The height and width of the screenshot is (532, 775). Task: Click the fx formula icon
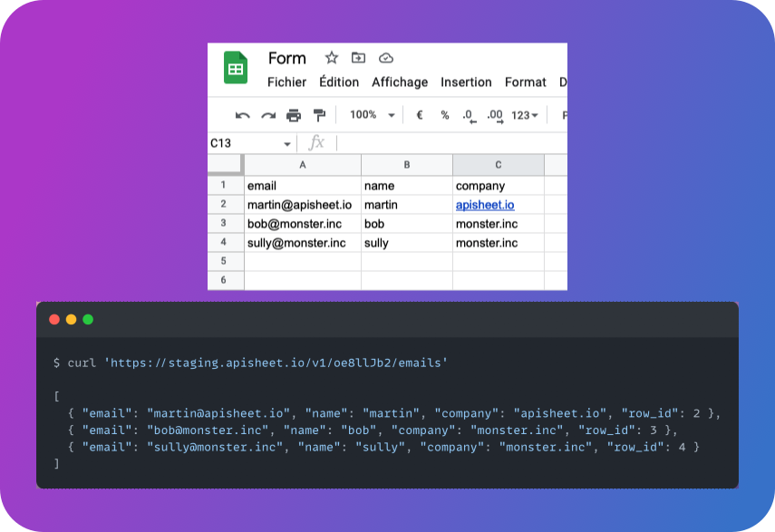316,143
